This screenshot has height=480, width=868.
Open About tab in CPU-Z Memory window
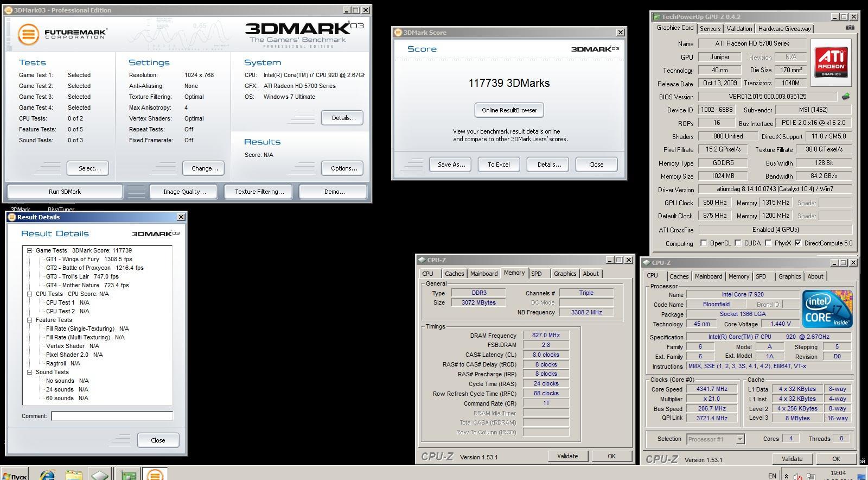click(591, 274)
